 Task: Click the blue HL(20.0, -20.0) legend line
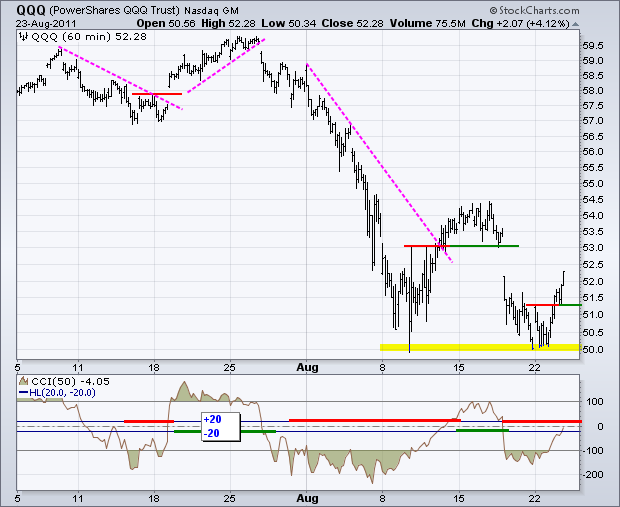pos(24,393)
